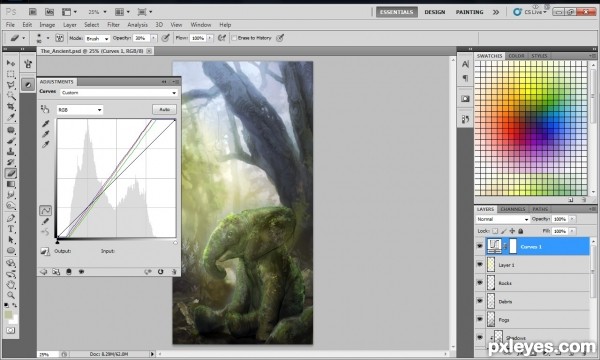Switch to the Painting workspace

(470, 12)
